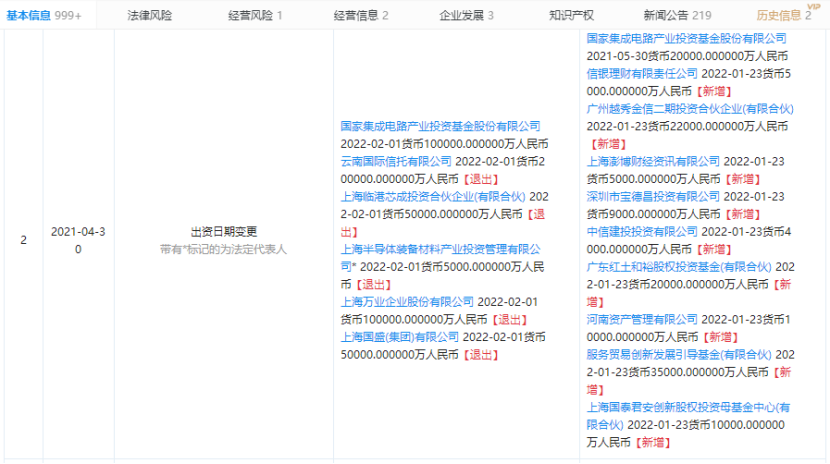830x464 pixels.
Task: Switch to the 法律风险 tab
Action: 150,15
